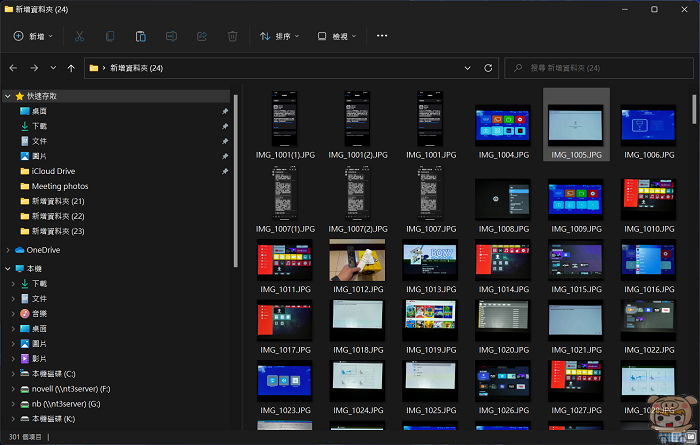Viewport: 700px width, 445px height.
Task: Click the search box for 新增資料夾 (24)
Action: [x=600, y=68]
